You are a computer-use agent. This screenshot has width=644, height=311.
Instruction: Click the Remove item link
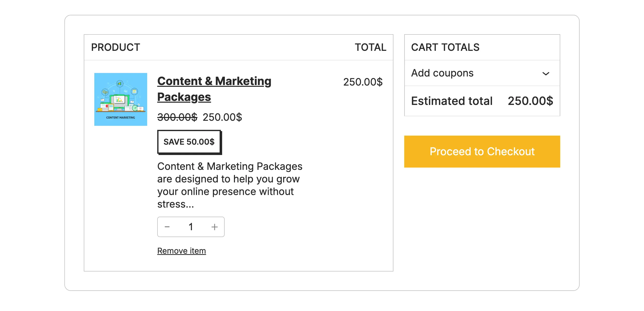coord(181,251)
